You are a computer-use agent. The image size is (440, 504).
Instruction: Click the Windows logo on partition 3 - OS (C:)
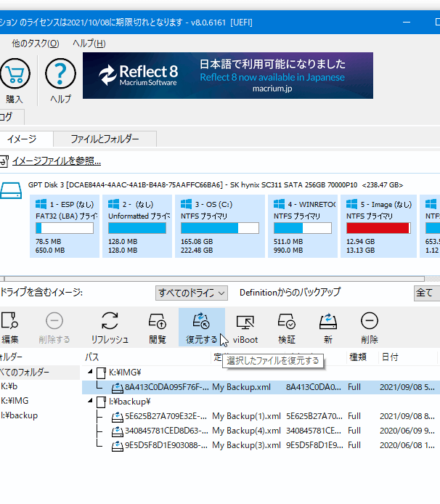point(186,204)
